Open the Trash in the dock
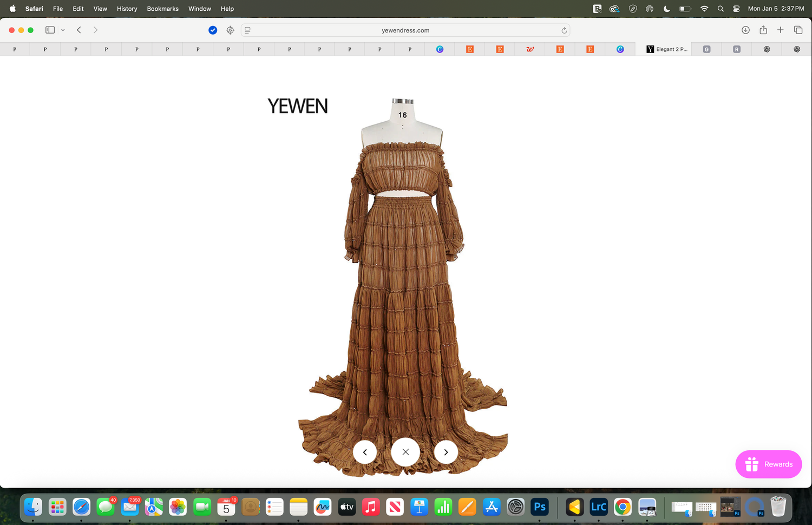Viewport: 812px width, 525px height. 778,507
